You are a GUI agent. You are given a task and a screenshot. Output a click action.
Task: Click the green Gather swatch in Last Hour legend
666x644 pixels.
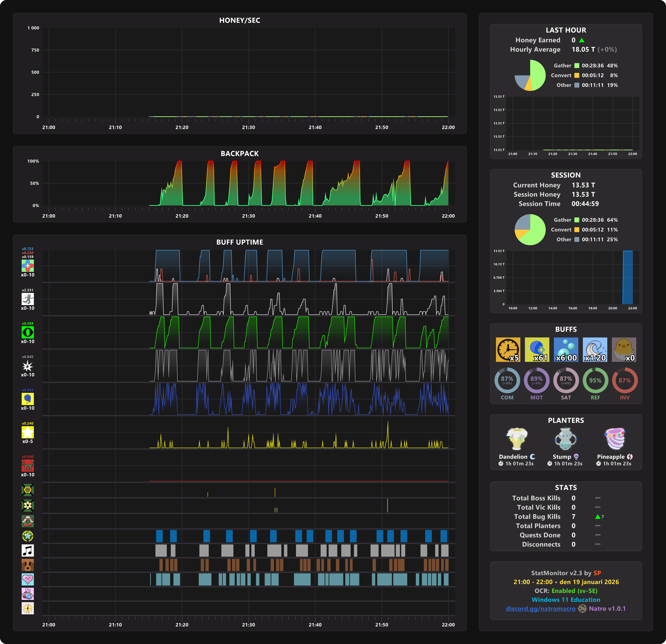tap(577, 66)
